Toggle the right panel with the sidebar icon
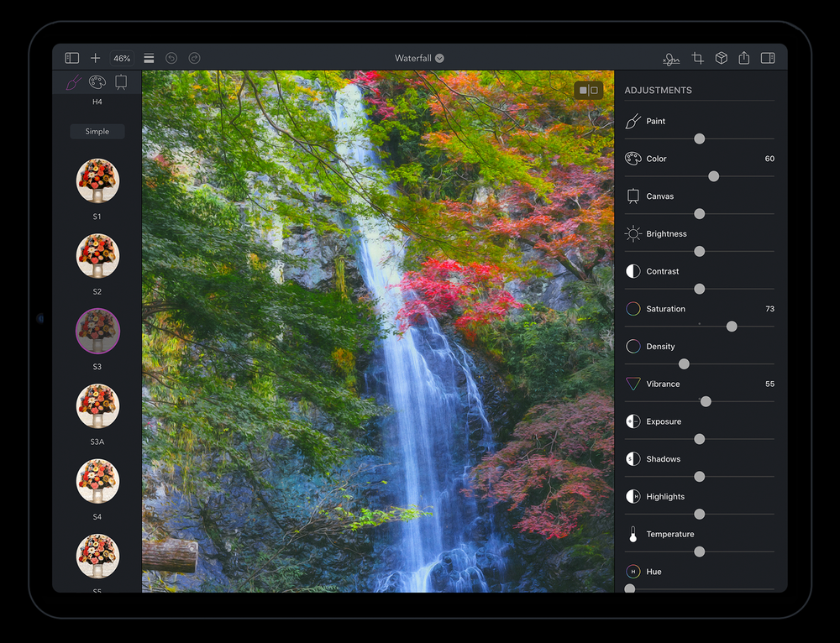This screenshot has width=840, height=643. pos(767,58)
